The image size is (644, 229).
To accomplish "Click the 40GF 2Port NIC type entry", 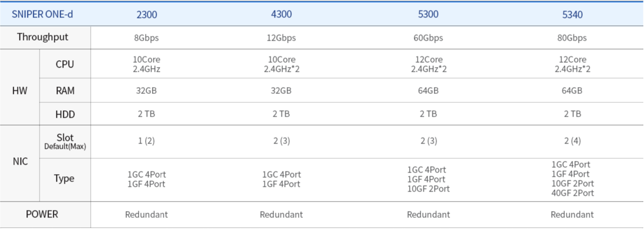I will point(573,193).
